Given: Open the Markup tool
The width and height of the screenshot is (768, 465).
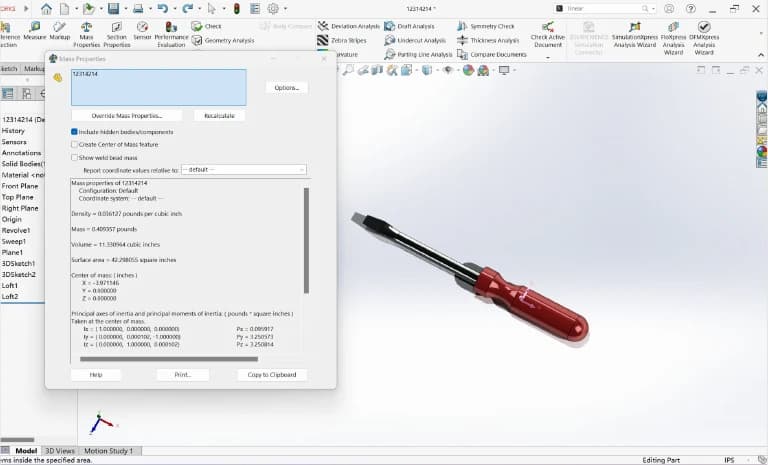Looking at the screenshot, I should (x=60, y=30).
